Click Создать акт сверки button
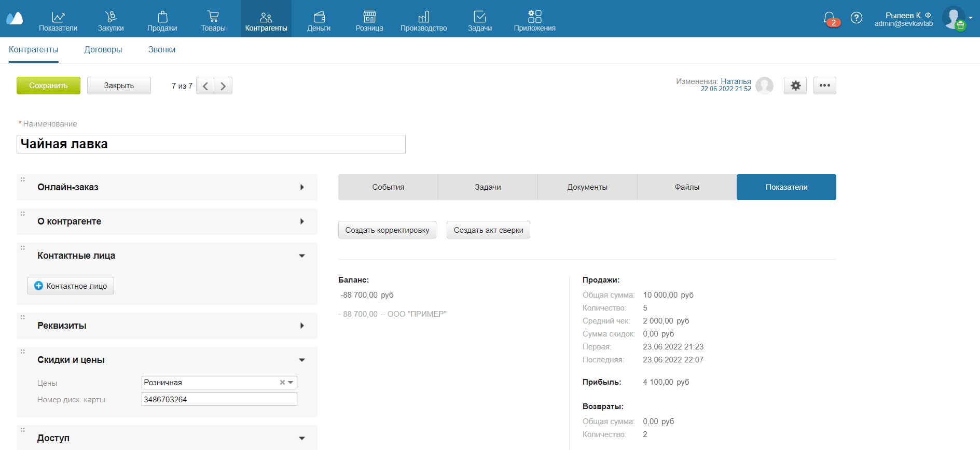The height and width of the screenshot is (450, 980). (x=488, y=230)
